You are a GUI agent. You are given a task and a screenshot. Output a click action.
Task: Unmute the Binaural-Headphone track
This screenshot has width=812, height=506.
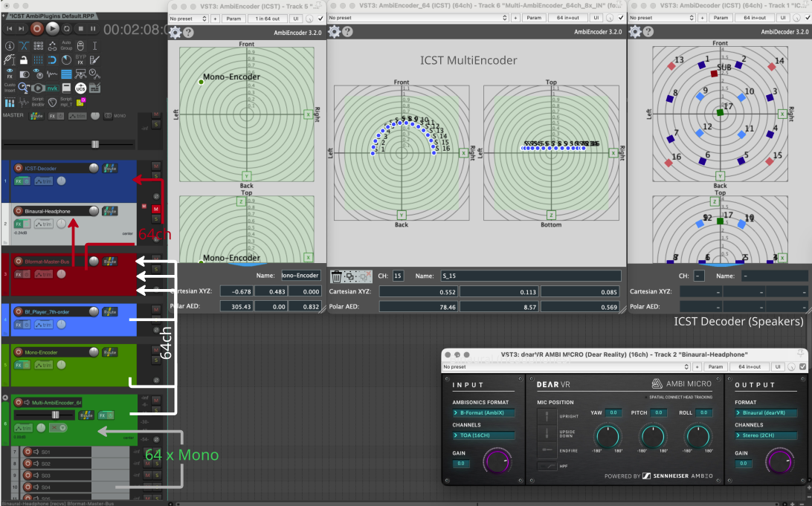click(156, 209)
